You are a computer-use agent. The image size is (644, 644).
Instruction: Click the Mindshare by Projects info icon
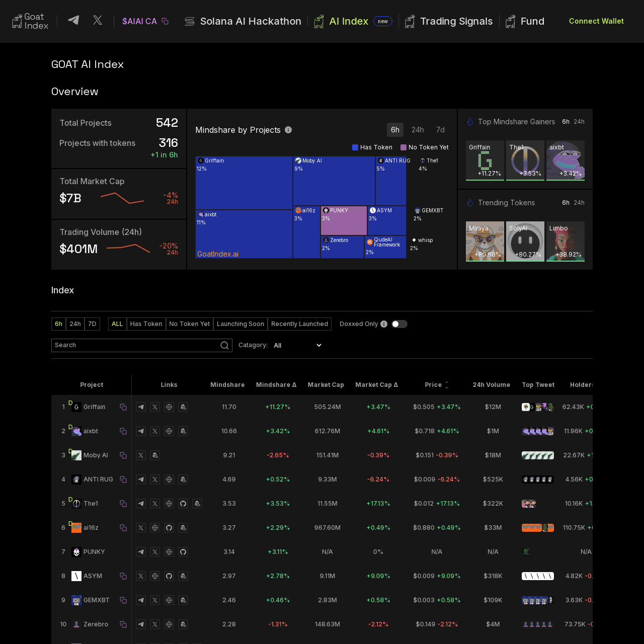pos(288,130)
